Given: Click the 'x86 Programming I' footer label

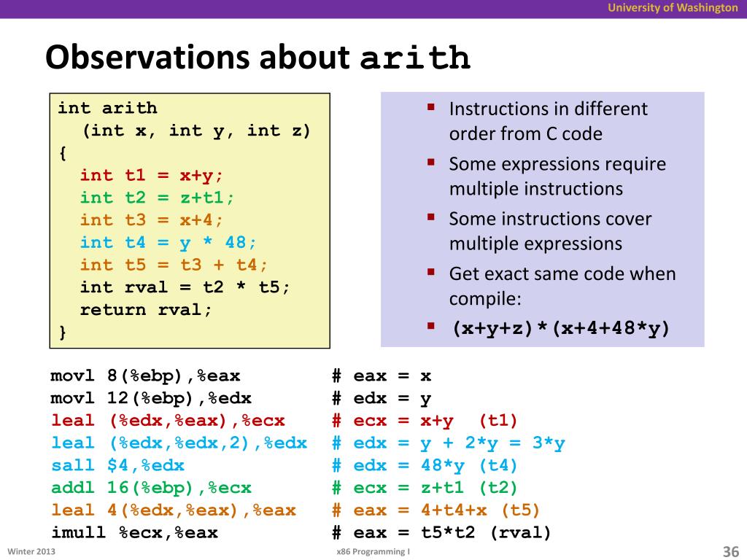Looking at the screenshot, I should click(373, 551).
